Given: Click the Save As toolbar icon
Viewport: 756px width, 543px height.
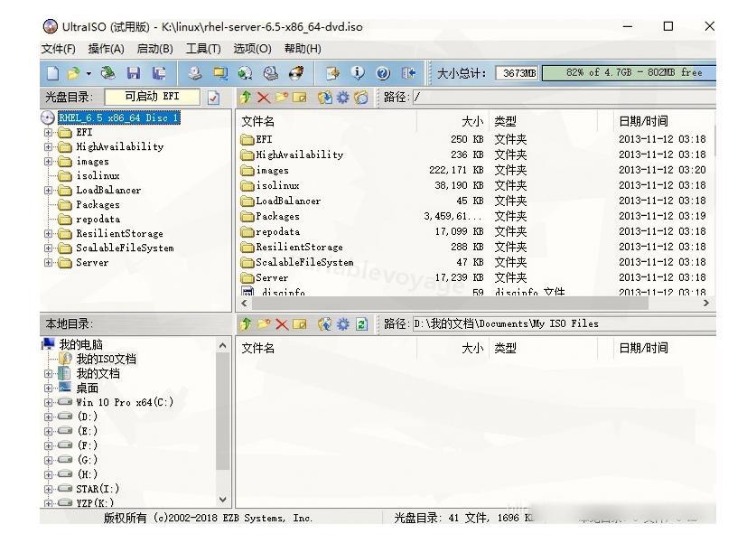Looking at the screenshot, I should [x=159, y=73].
